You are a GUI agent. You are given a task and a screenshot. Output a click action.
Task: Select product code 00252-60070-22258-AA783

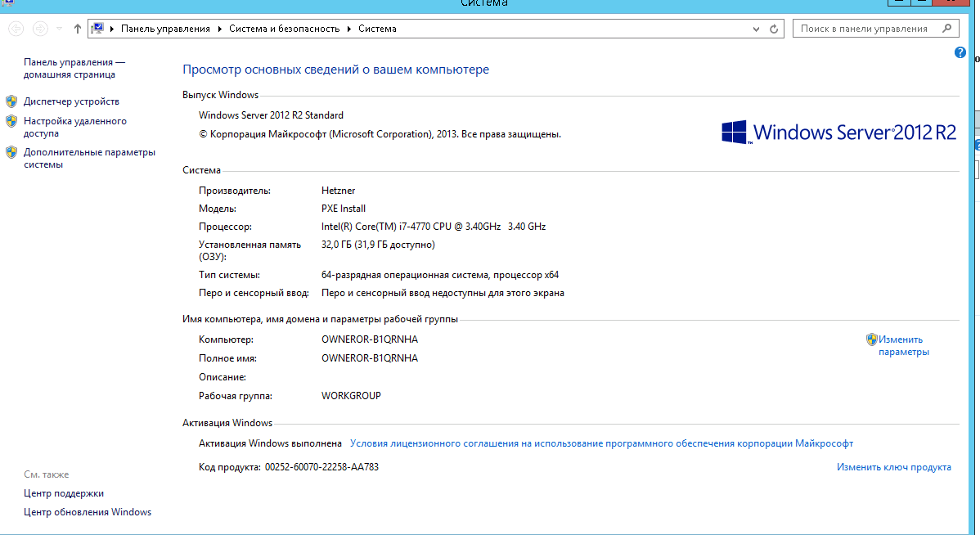321,467
